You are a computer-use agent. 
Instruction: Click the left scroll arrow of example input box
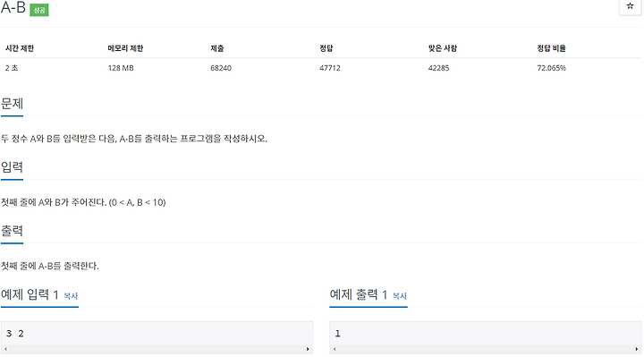click(5, 349)
